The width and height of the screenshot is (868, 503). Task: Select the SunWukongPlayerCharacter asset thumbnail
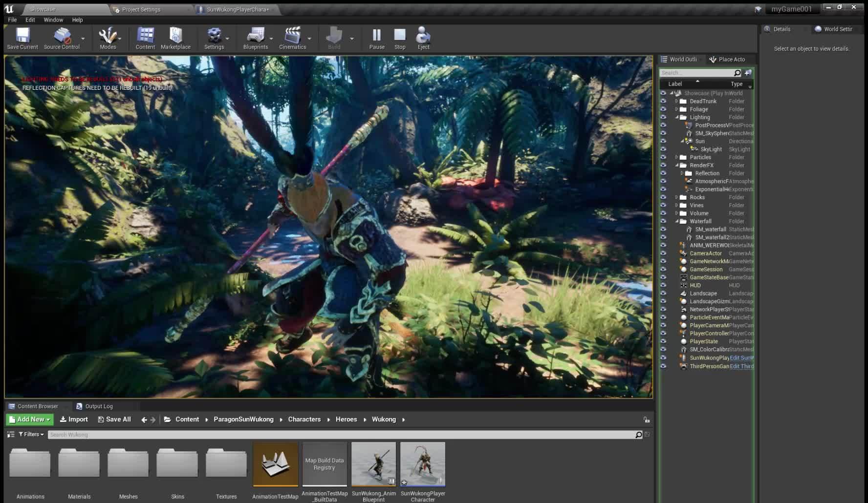[x=423, y=465]
